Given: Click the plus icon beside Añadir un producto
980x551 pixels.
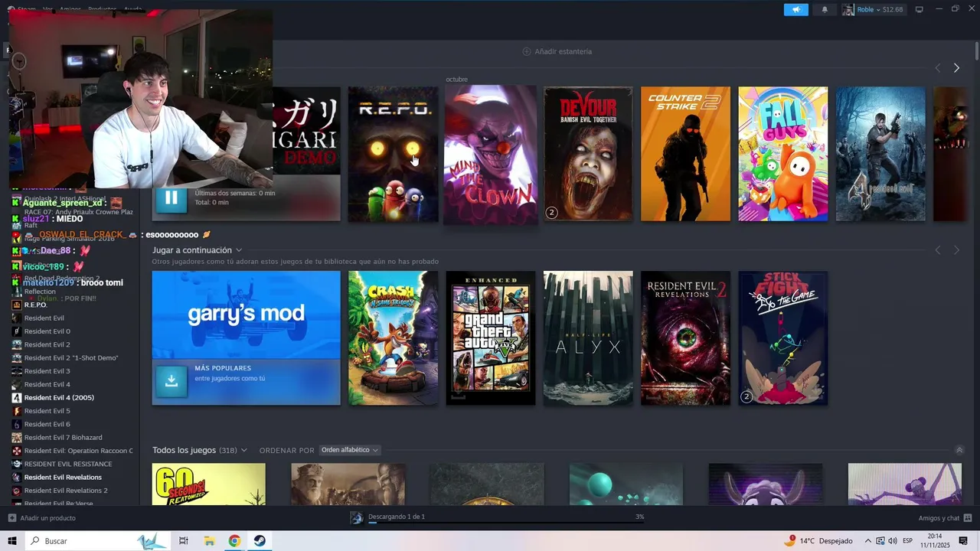Looking at the screenshot, I should [11, 518].
